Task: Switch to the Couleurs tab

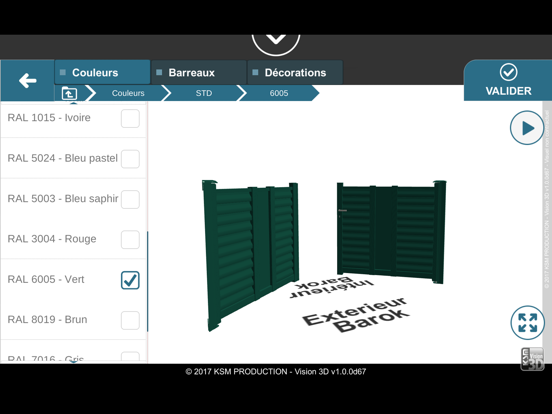Action: coord(102,73)
